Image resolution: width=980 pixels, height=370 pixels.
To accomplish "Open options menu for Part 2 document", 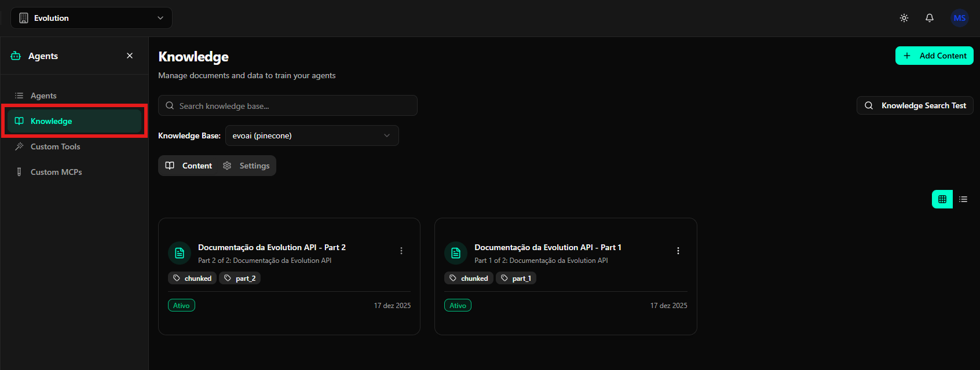I will [401, 251].
